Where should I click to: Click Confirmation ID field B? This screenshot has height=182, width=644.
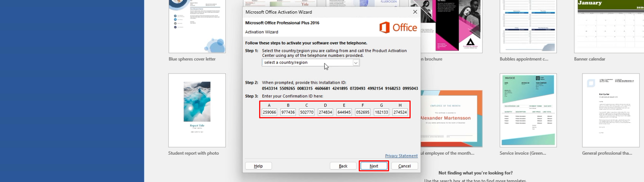click(288, 112)
